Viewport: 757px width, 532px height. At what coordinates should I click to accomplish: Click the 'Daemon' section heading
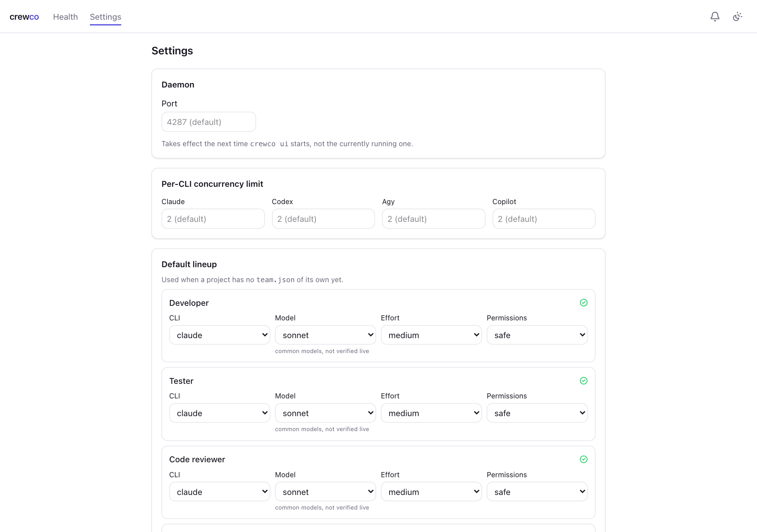click(178, 85)
